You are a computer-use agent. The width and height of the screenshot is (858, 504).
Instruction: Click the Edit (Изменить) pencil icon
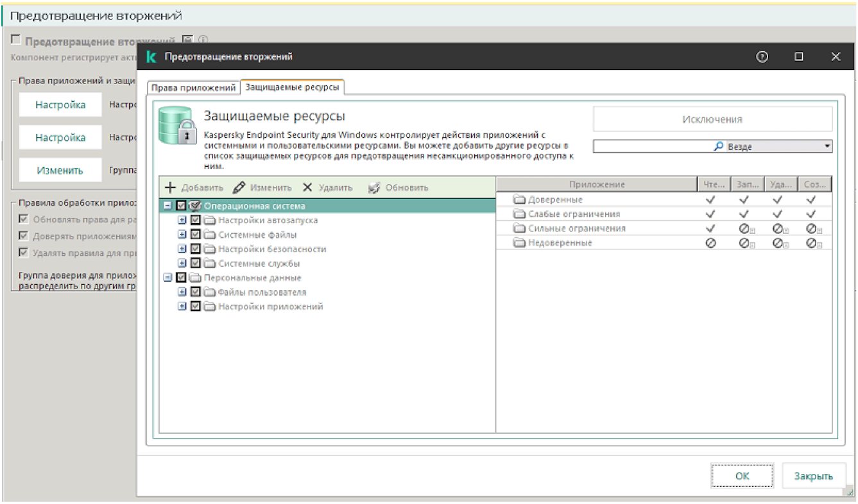coord(239,188)
